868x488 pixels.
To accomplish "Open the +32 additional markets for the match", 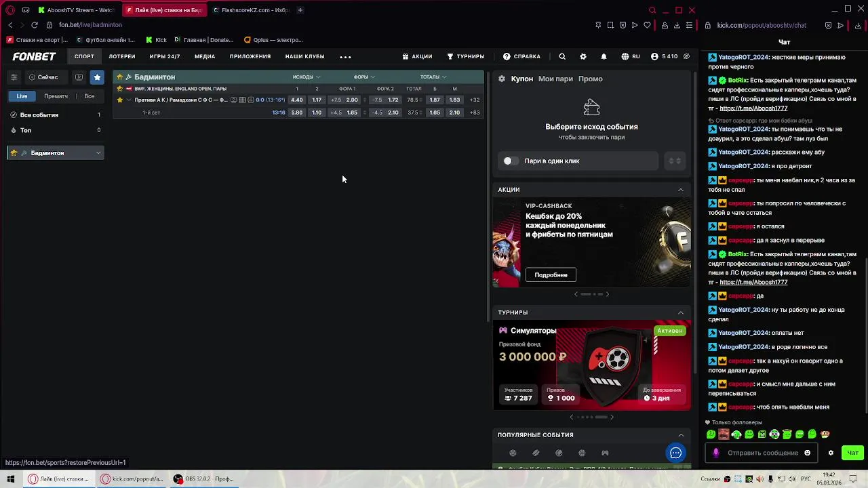I will [x=475, y=100].
